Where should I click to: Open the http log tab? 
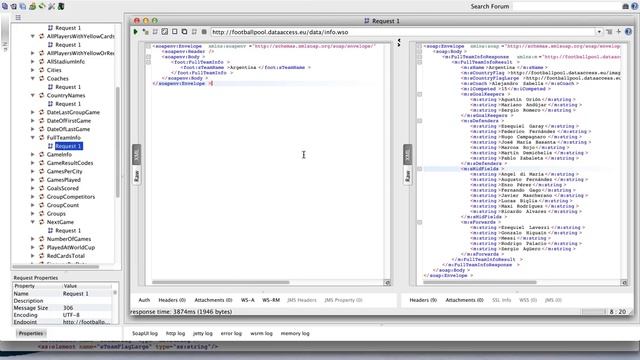176,333
